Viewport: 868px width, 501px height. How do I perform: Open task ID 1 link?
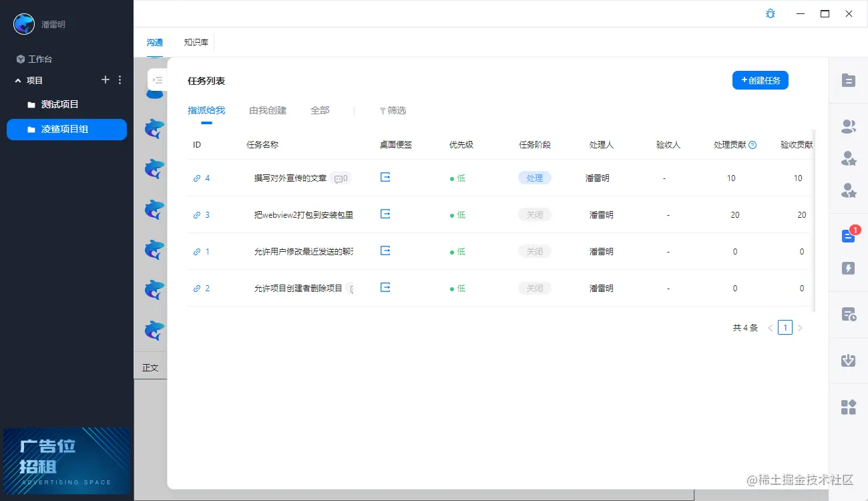tap(202, 252)
